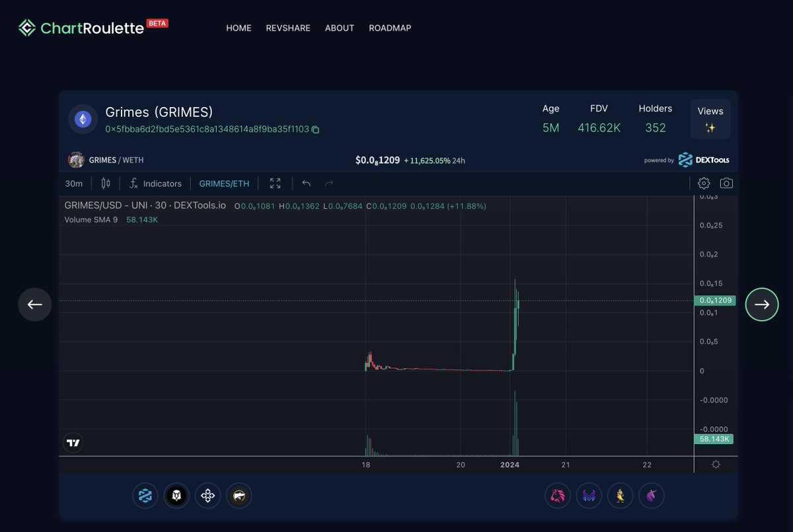
Task: Click the current price label 0.0₈1209 on the axis
Action: click(x=714, y=300)
